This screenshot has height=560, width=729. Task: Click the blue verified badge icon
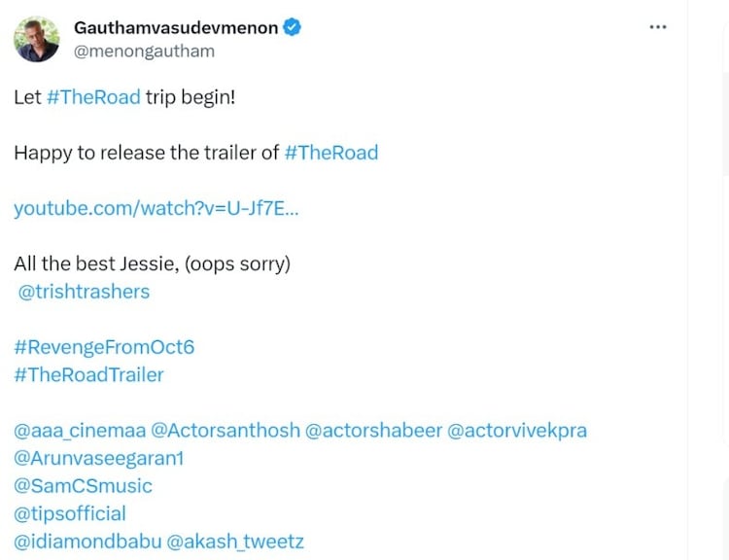pyautogui.click(x=291, y=27)
